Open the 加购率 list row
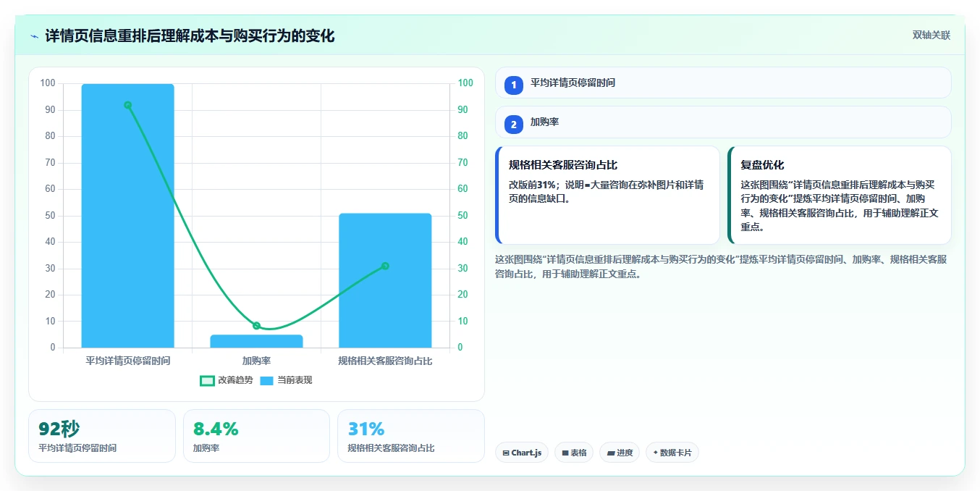980x491 pixels. click(x=723, y=122)
